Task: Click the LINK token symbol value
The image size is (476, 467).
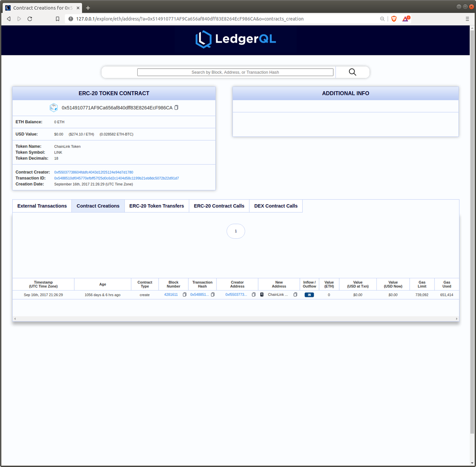Action: coord(58,152)
